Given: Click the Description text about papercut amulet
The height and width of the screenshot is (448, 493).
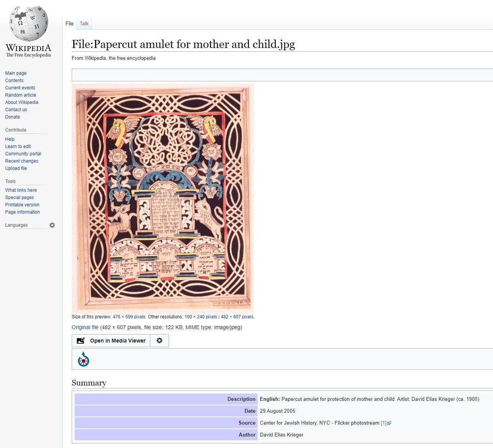Looking at the screenshot, I should point(370,399).
